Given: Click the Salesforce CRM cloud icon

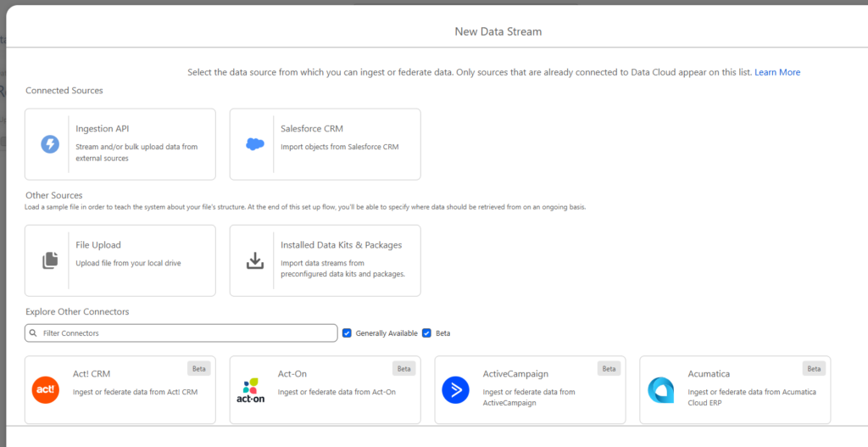Looking at the screenshot, I should pos(254,144).
